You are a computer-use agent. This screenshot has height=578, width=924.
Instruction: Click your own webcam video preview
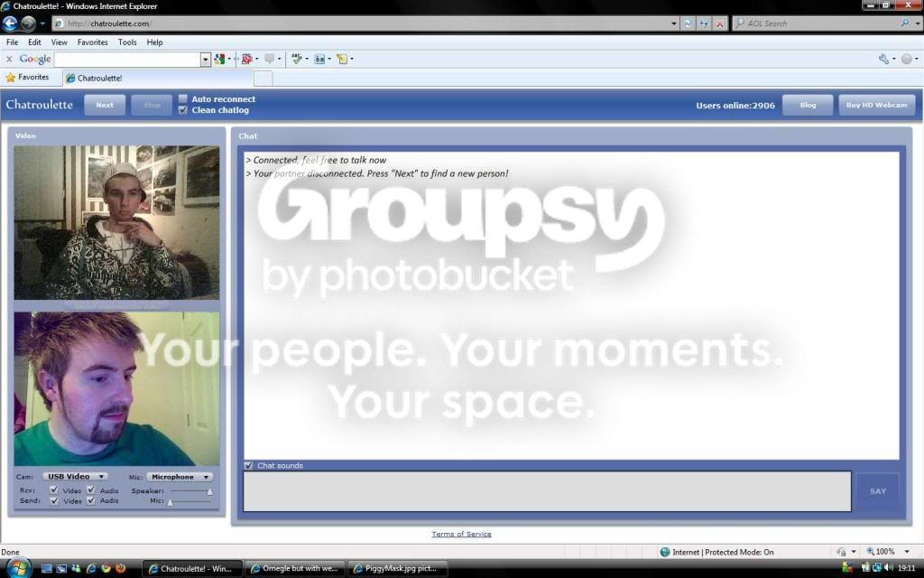coord(116,388)
